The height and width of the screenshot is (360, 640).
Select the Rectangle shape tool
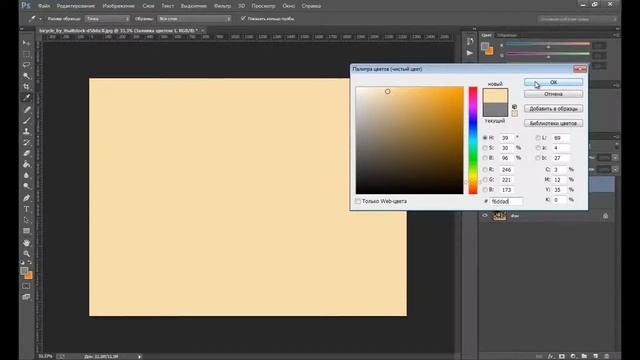point(27,231)
